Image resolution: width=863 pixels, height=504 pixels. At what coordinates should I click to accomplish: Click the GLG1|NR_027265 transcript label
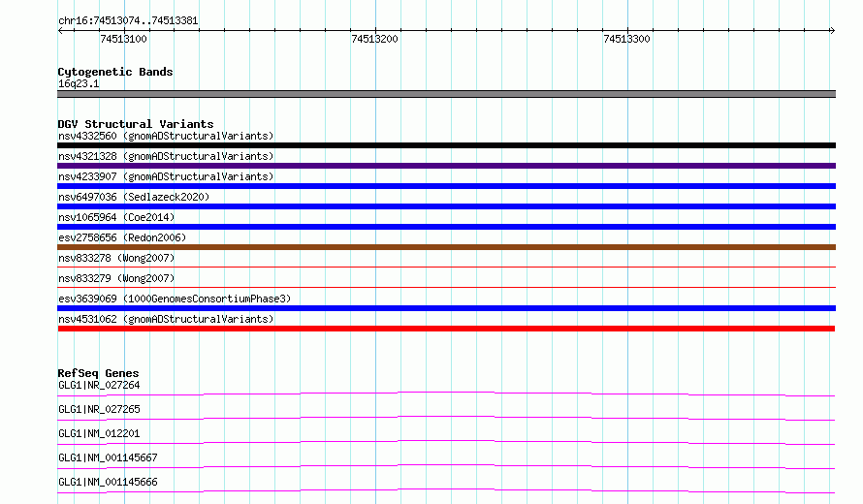pyautogui.click(x=99, y=409)
